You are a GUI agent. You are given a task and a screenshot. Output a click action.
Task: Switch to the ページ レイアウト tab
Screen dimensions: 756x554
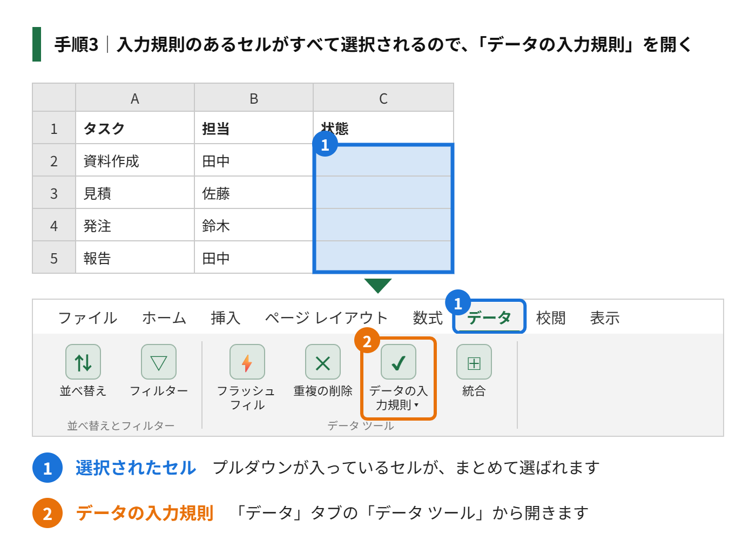(326, 318)
